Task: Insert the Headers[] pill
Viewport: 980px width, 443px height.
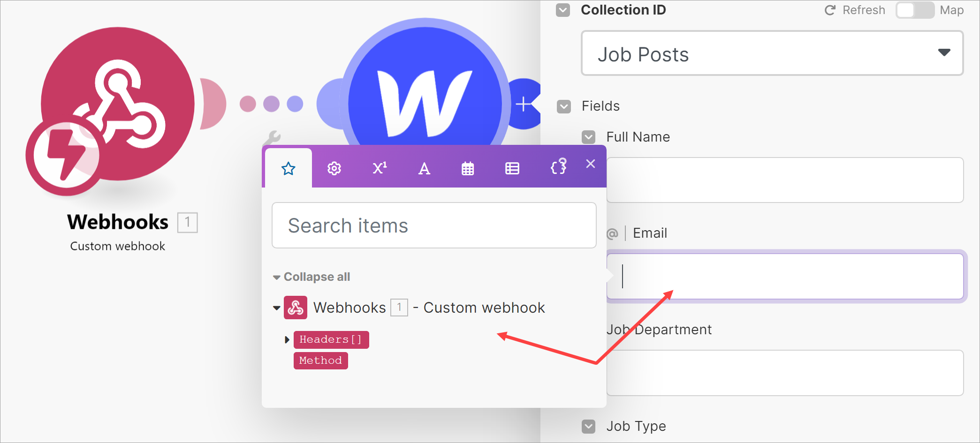Action: (331, 339)
